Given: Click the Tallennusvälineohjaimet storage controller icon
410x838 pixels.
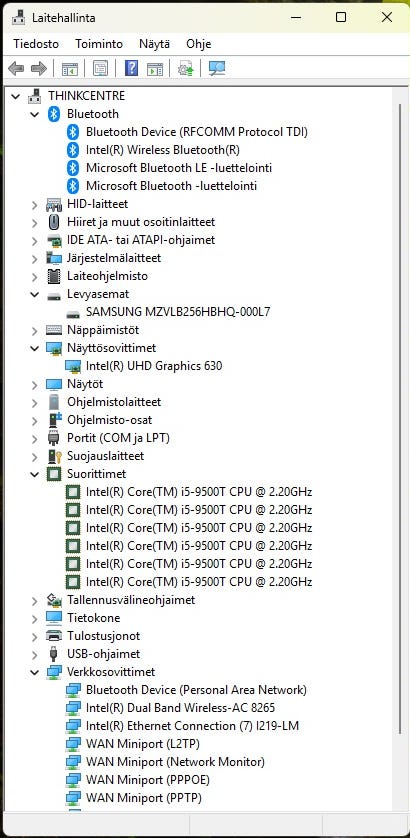Looking at the screenshot, I should coord(54,600).
